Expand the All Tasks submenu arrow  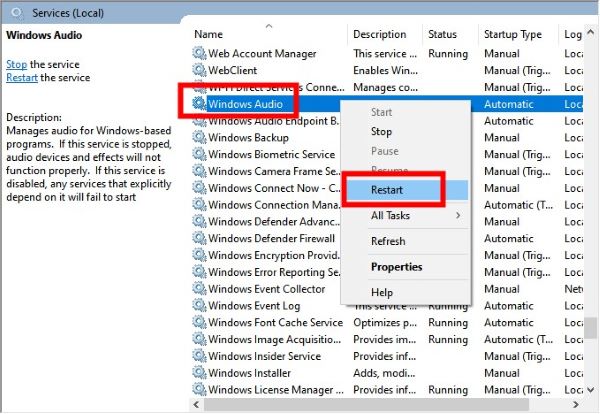(x=458, y=215)
